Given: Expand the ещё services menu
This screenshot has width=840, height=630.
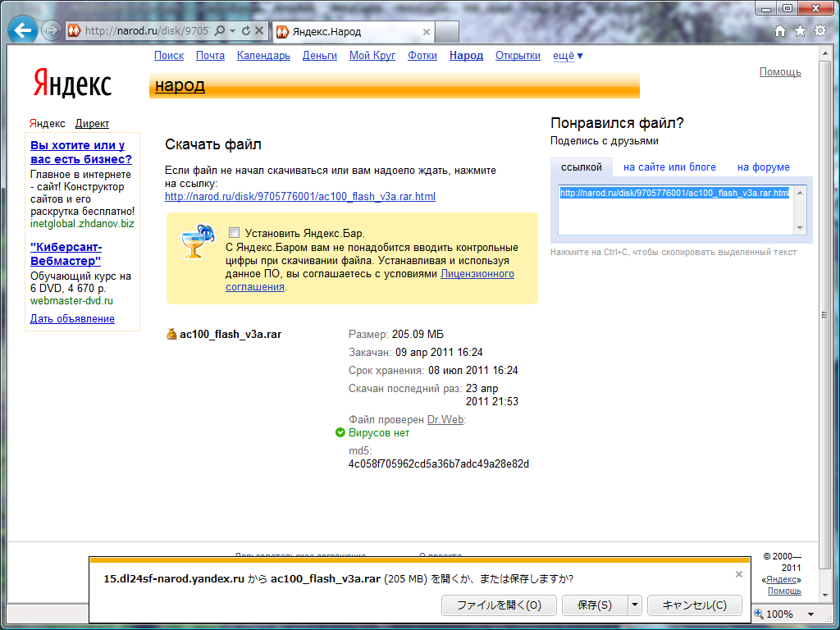Looking at the screenshot, I should [x=568, y=56].
